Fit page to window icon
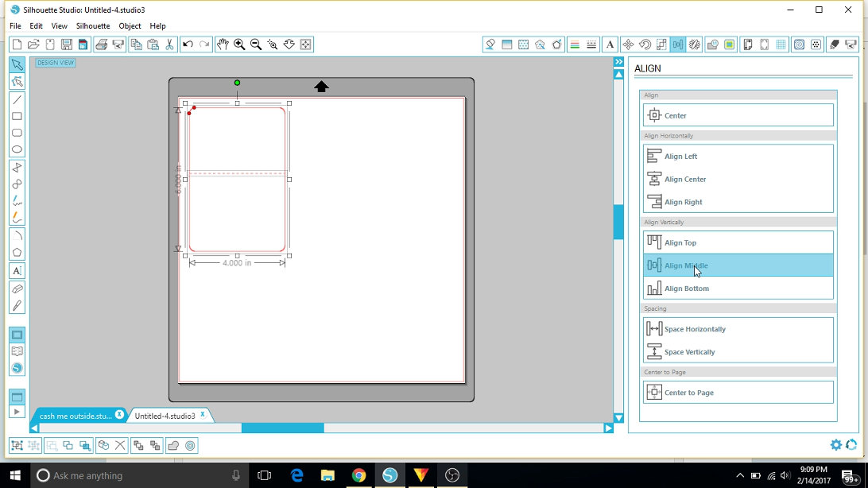 pos(305,45)
